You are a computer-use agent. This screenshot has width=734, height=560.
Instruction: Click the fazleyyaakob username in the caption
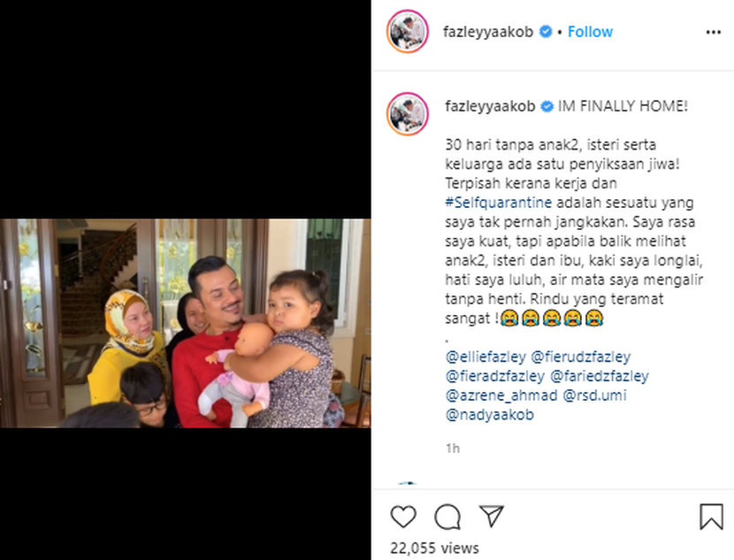(490, 106)
